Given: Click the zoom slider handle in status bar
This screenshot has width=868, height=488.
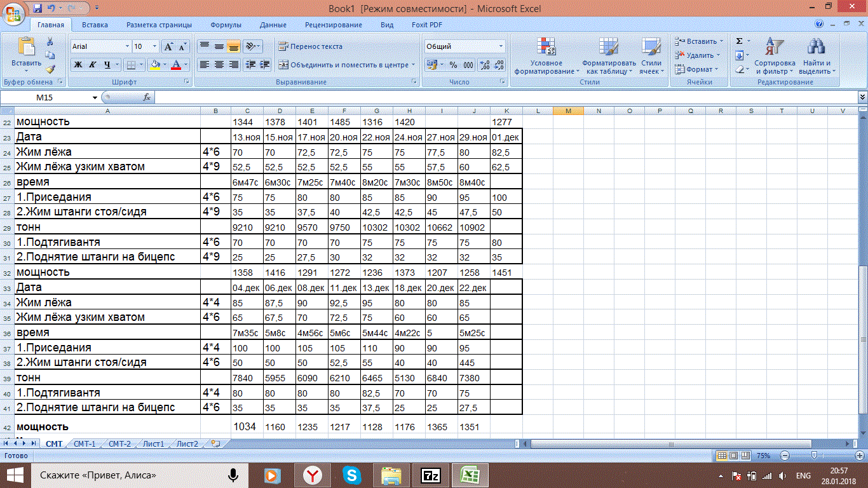Looking at the screenshot, I should point(815,456).
